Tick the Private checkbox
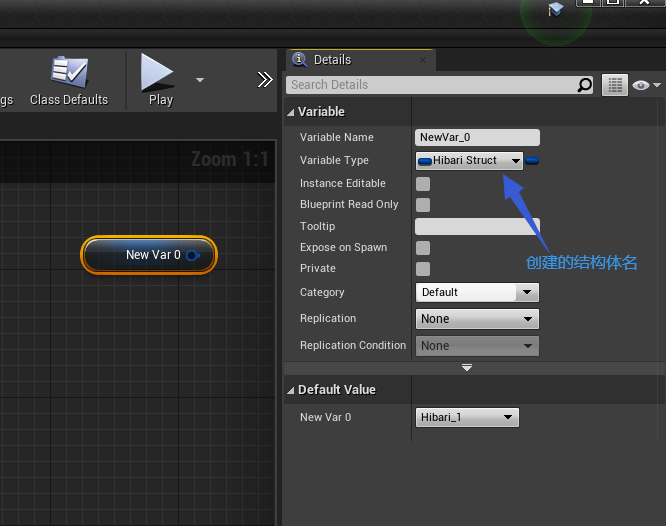 (423, 269)
